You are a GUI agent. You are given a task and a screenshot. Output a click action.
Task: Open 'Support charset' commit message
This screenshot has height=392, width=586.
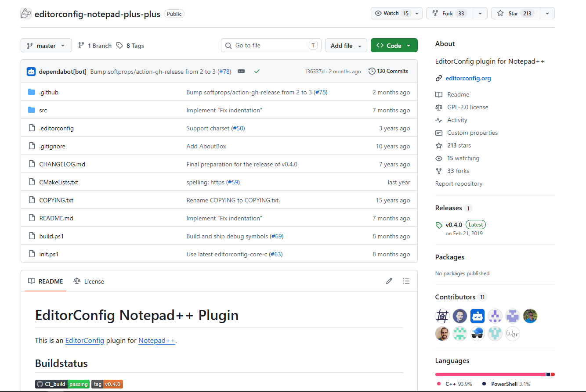(x=208, y=128)
